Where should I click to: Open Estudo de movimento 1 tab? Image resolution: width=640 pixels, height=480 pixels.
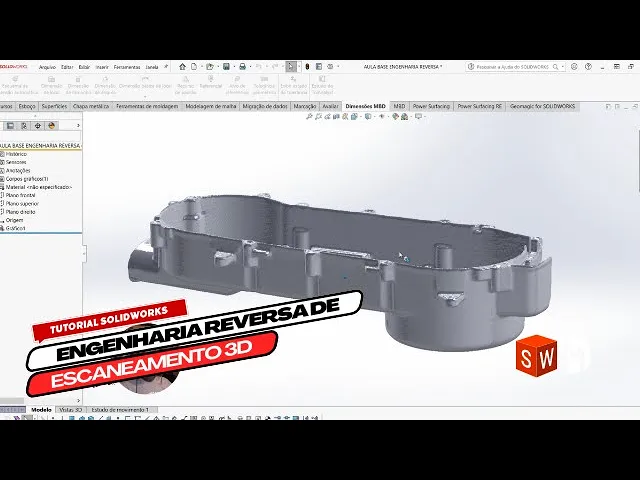tap(120, 409)
